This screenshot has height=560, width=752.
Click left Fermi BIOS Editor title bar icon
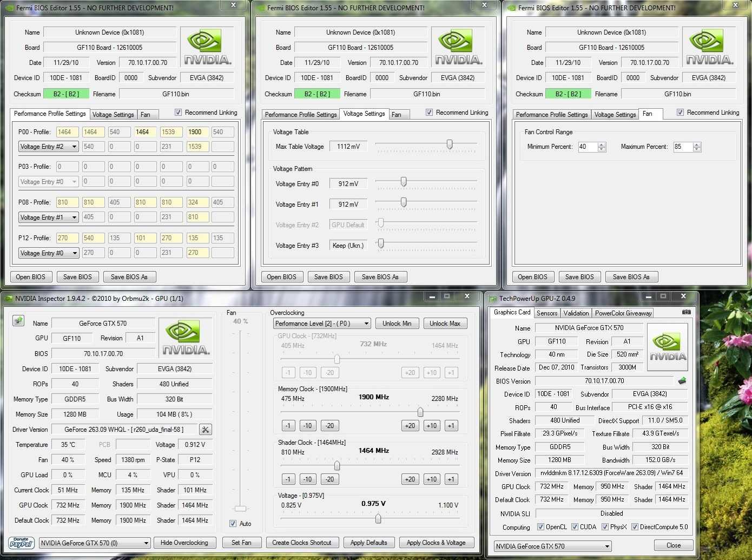point(9,8)
